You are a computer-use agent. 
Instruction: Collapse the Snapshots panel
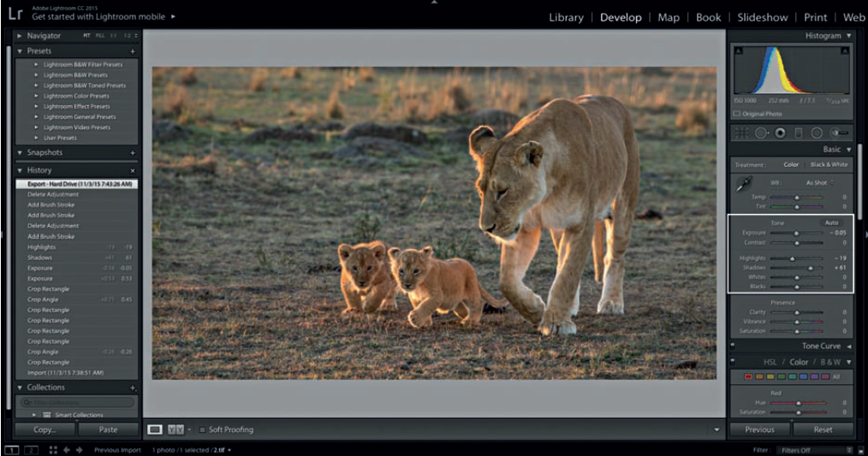[20, 153]
